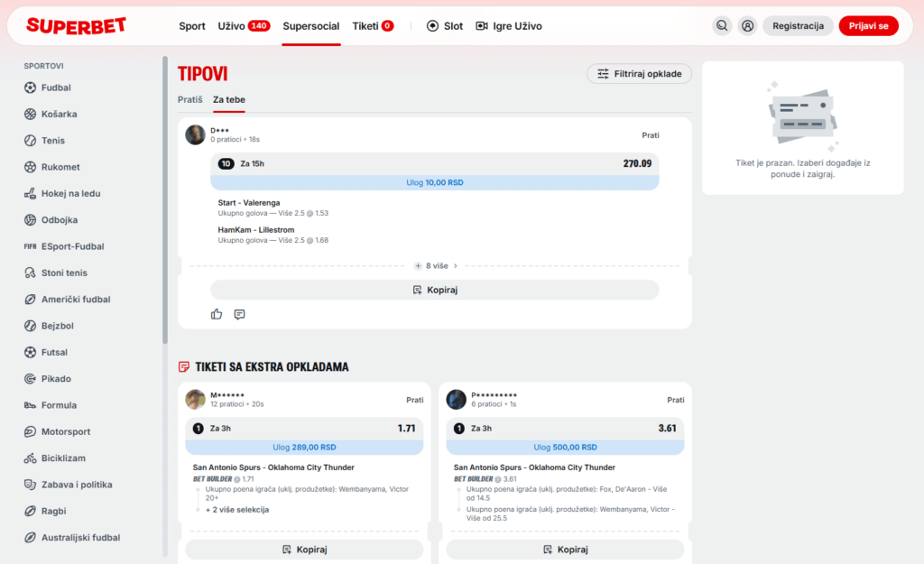Select Formula racing car icon
Screen dimensions: 924x564
(30, 405)
